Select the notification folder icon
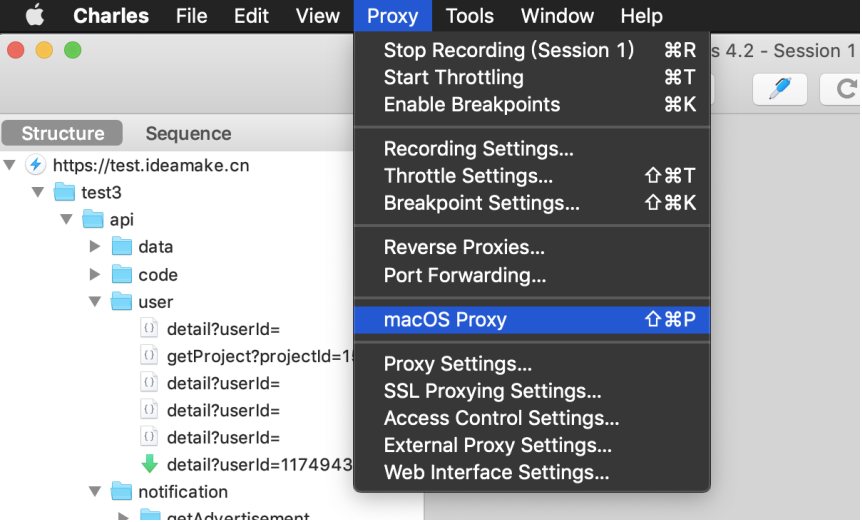This screenshot has width=862, height=522. 121,491
